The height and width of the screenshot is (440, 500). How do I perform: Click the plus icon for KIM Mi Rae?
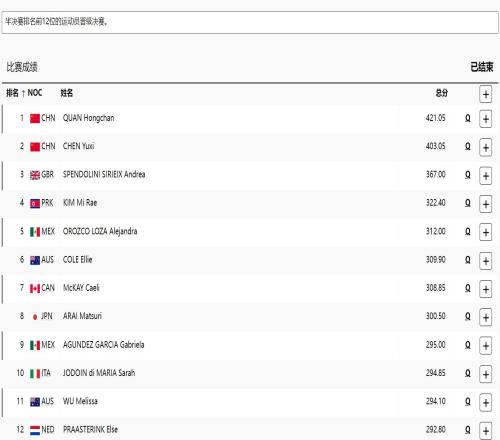point(486,204)
